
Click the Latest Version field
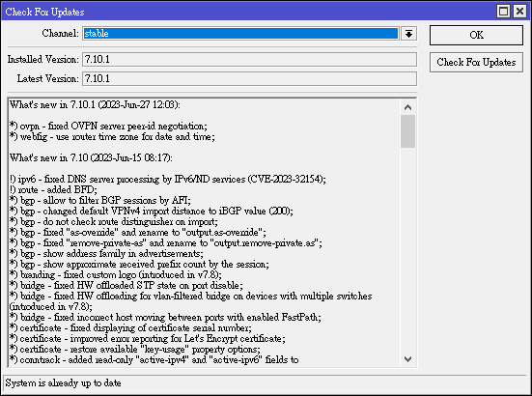coord(249,79)
